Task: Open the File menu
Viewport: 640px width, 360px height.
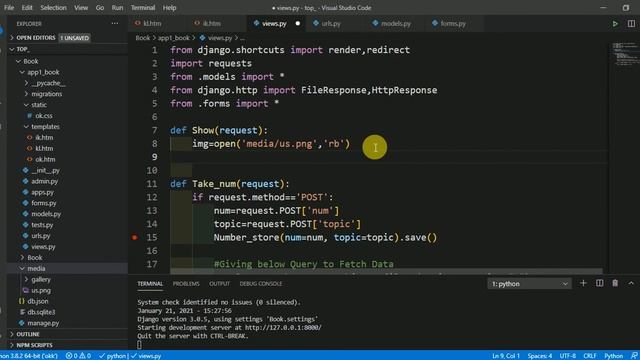Action: (9, 8)
